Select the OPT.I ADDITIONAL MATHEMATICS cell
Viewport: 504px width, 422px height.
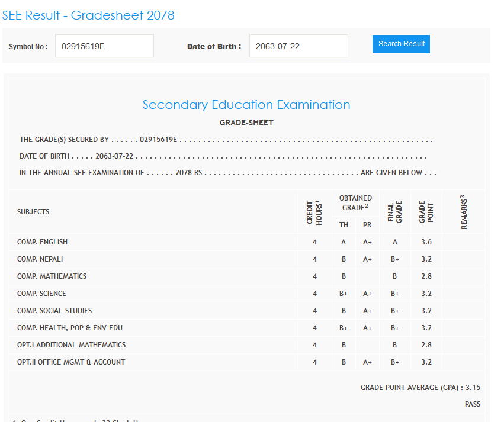pyautogui.click(x=72, y=345)
